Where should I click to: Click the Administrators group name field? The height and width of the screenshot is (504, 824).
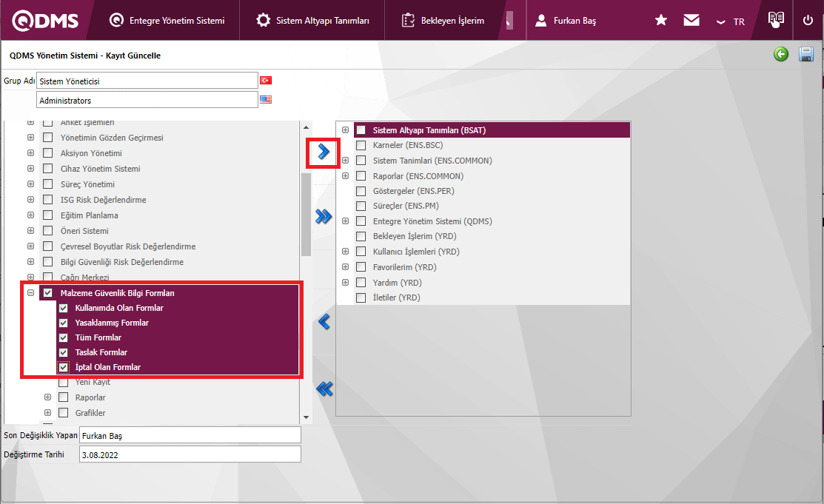click(x=147, y=100)
